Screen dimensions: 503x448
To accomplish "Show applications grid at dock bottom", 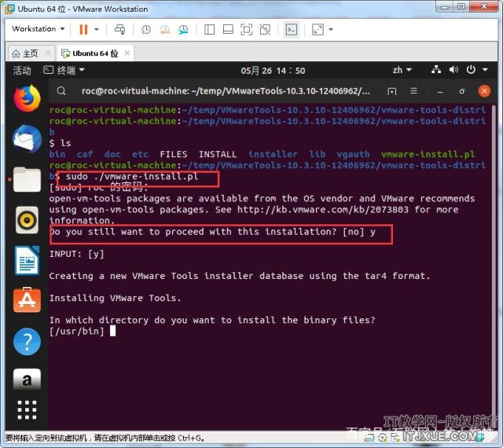I will point(27,409).
